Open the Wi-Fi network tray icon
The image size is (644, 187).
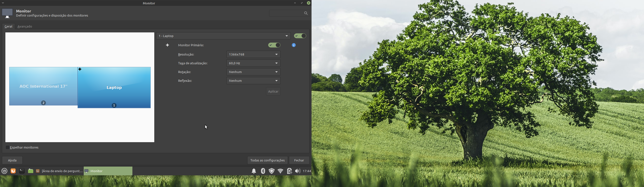click(x=280, y=171)
